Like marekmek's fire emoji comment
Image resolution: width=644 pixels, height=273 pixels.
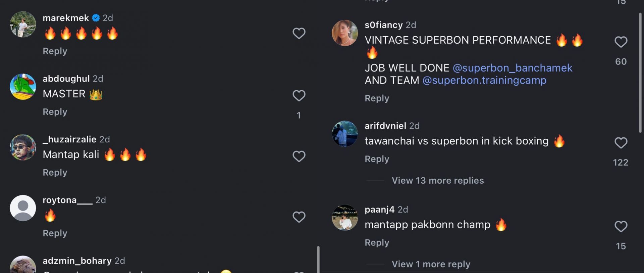(x=299, y=33)
